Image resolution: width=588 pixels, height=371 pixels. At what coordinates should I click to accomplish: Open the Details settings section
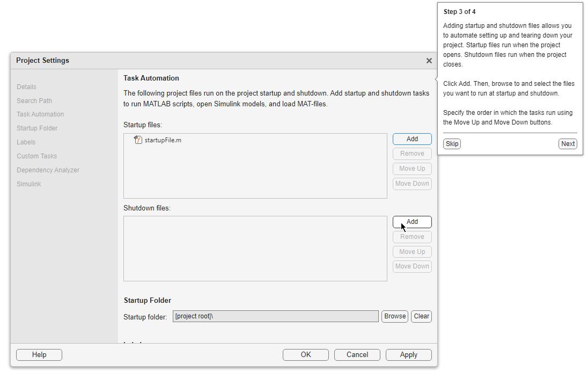tap(26, 87)
